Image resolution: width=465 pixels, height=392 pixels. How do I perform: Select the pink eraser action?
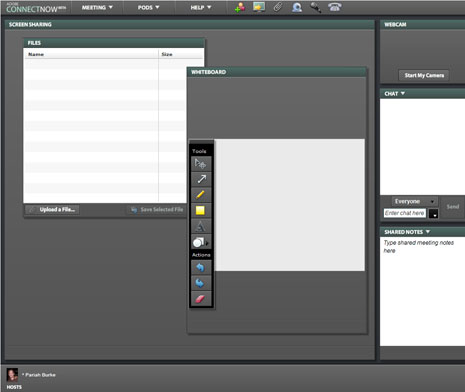point(201,299)
